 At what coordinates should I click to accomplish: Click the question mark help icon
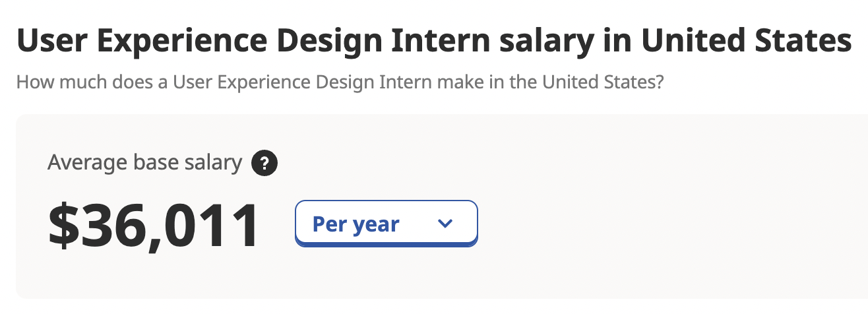tap(264, 164)
